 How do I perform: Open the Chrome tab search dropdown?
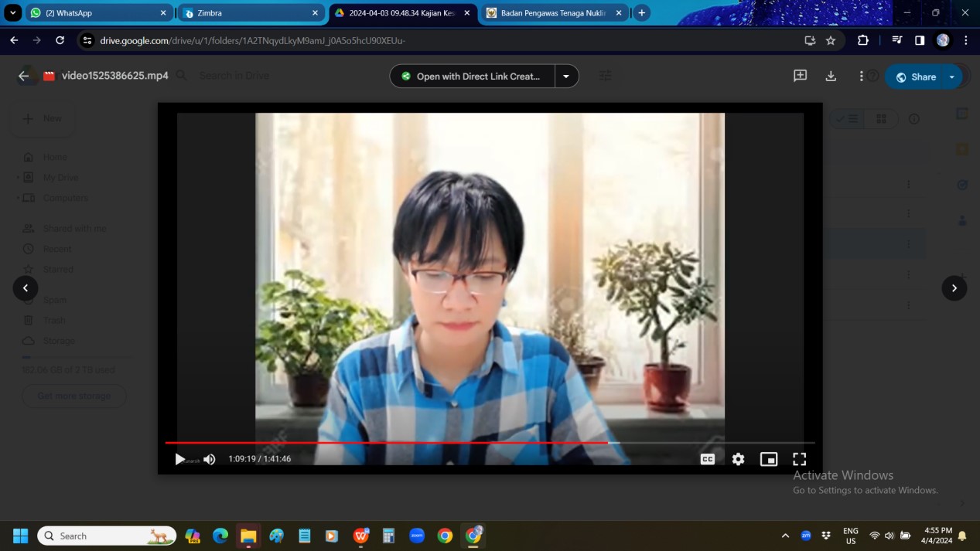click(x=13, y=13)
